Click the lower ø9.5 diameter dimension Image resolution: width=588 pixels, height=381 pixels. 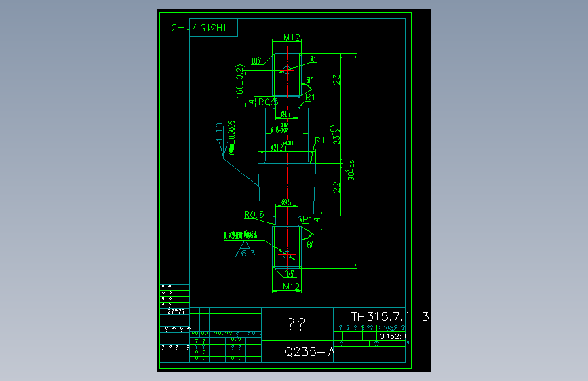[286, 203]
